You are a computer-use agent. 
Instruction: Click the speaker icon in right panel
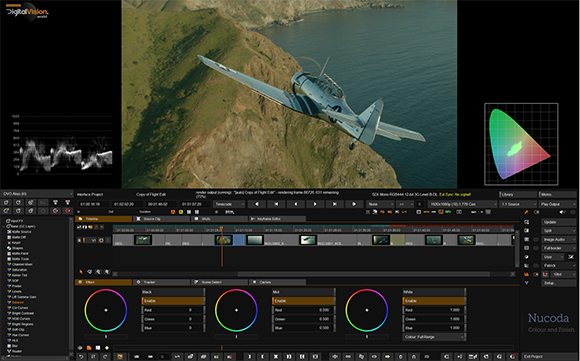click(x=562, y=212)
